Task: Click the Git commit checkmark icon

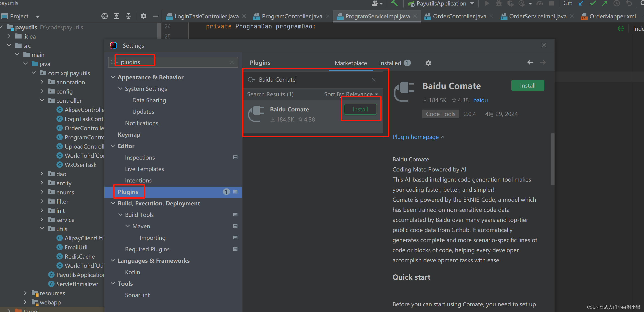Action: (593, 3)
